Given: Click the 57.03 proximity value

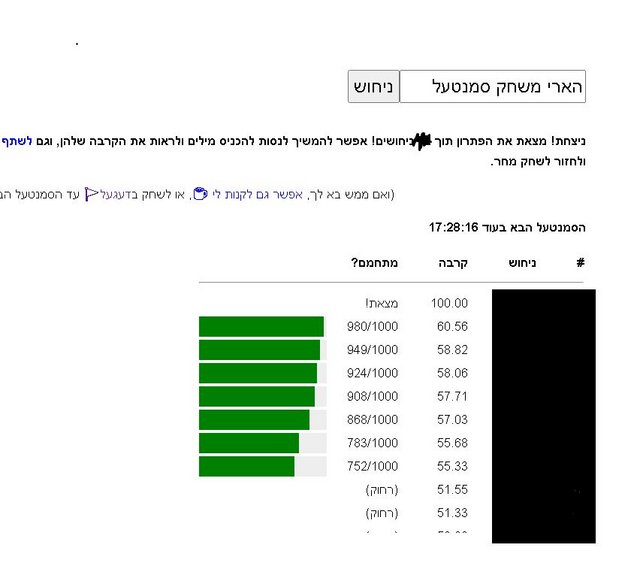Looking at the screenshot, I should coord(452,419).
